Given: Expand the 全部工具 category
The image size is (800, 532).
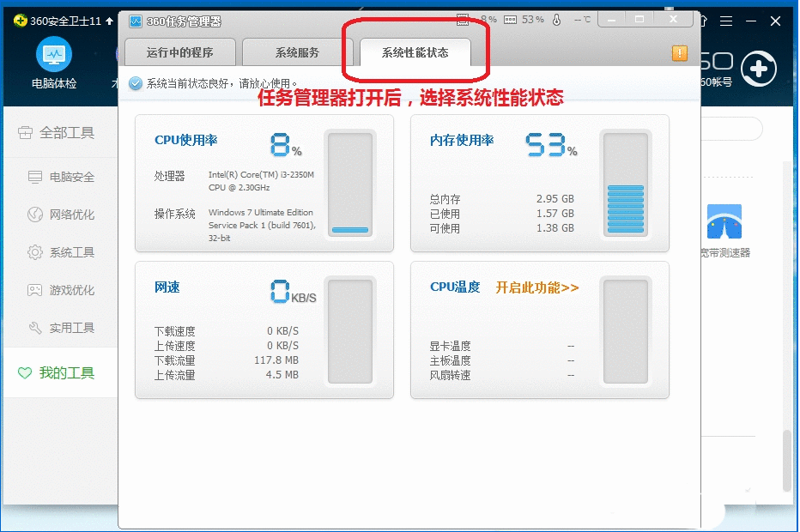Looking at the screenshot, I should (x=56, y=133).
